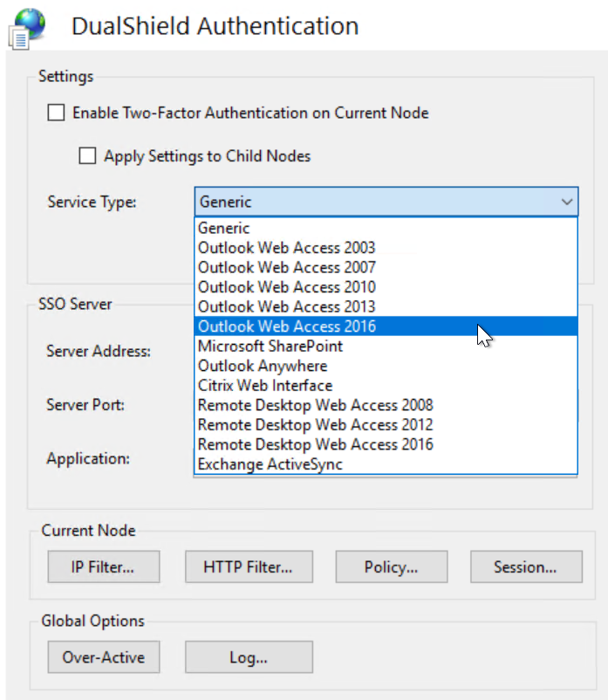Choose Exchange ActiveSync service type
The image size is (608, 700).
270,464
